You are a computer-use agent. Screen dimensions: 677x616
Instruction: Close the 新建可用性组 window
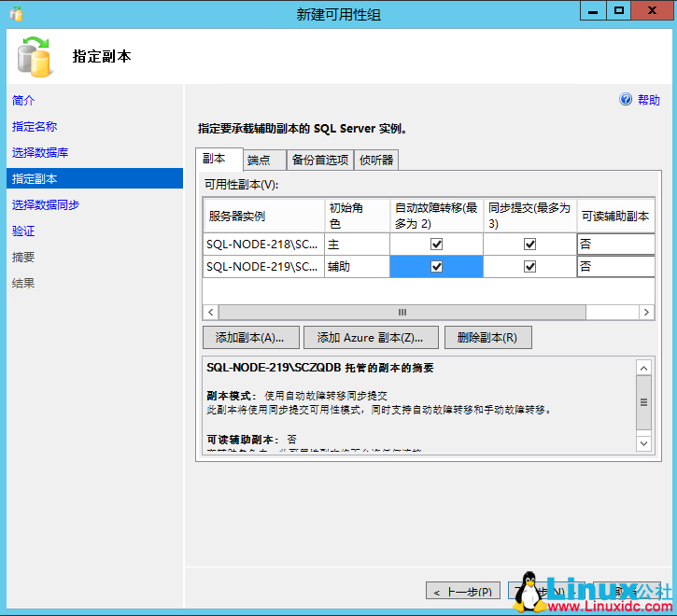pos(653,10)
